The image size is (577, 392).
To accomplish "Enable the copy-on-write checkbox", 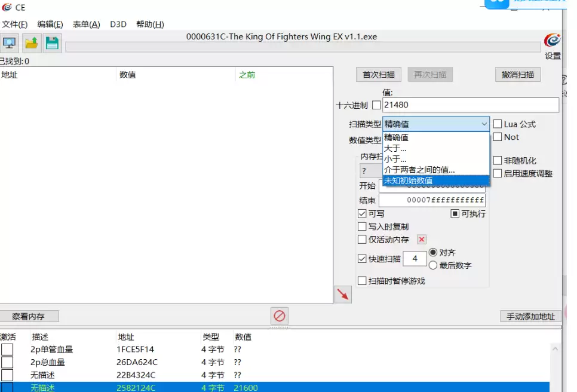I will [362, 226].
